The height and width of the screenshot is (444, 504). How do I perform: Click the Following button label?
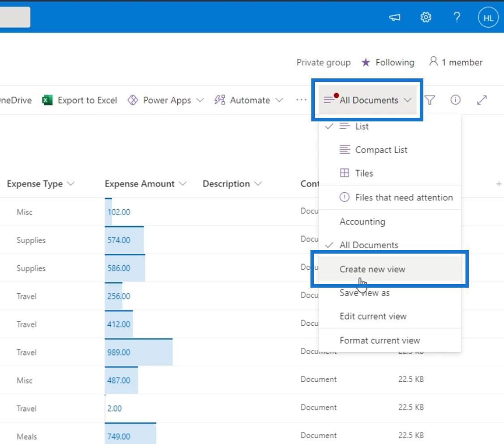click(x=395, y=62)
